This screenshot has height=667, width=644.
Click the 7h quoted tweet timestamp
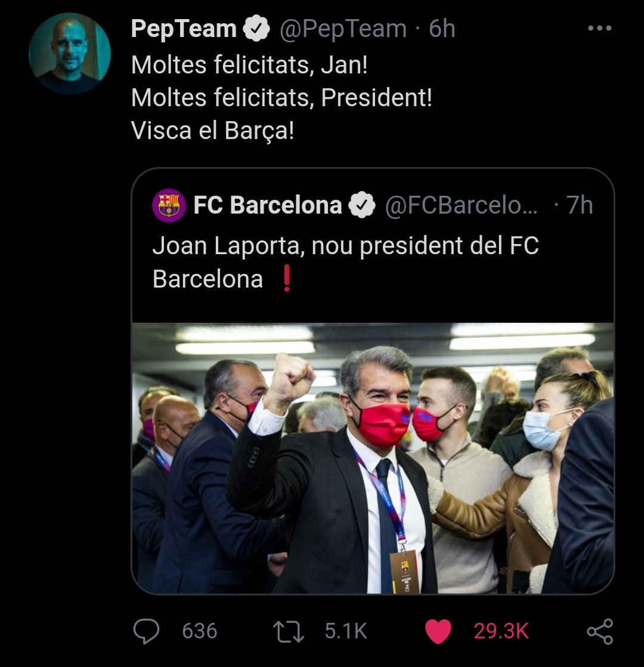pos(580,205)
